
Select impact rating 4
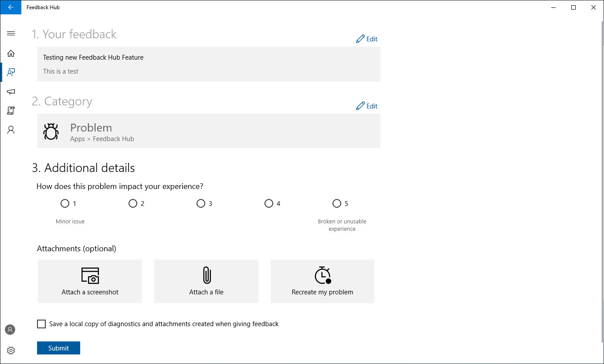coord(269,203)
